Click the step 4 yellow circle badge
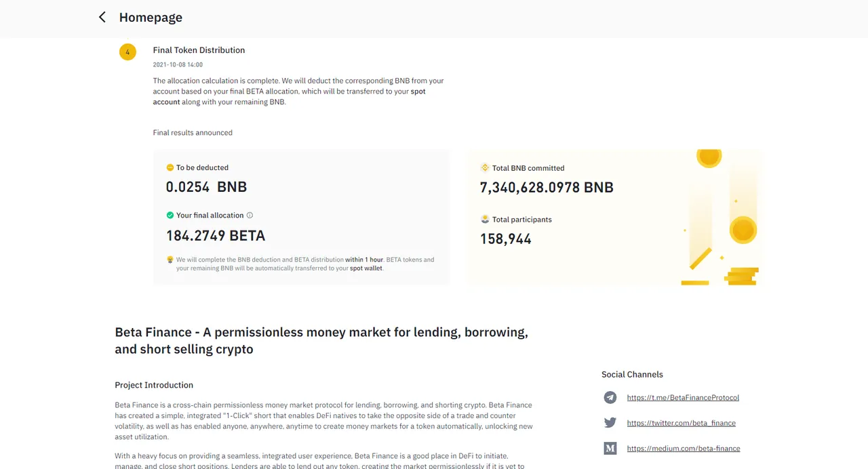 [x=127, y=52]
